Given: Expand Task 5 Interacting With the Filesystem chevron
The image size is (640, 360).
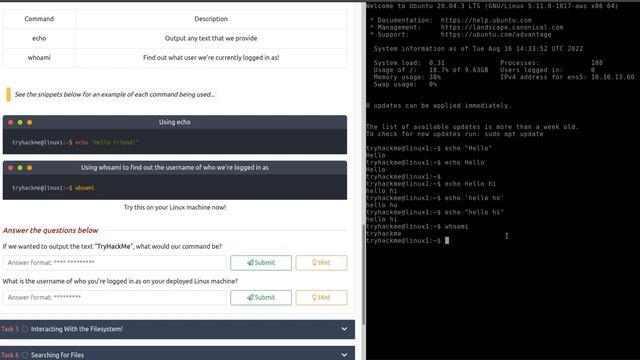Looking at the screenshot, I should (344, 329).
